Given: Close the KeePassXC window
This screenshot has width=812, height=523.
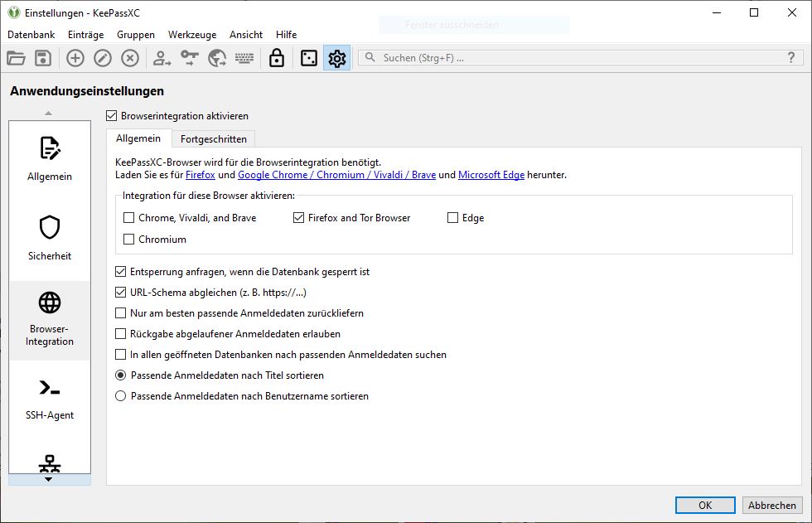Looking at the screenshot, I should pos(792,12).
